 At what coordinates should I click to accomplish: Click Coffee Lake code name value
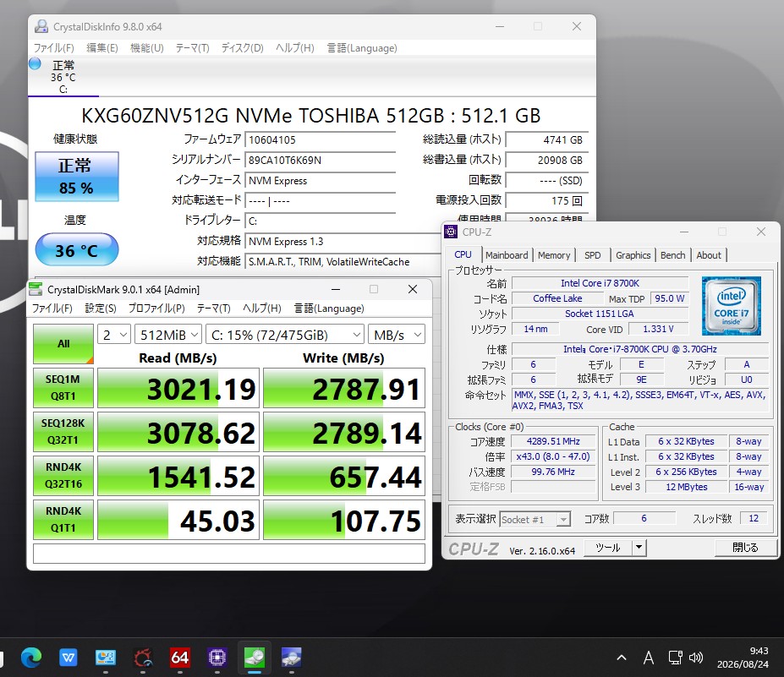(x=557, y=299)
